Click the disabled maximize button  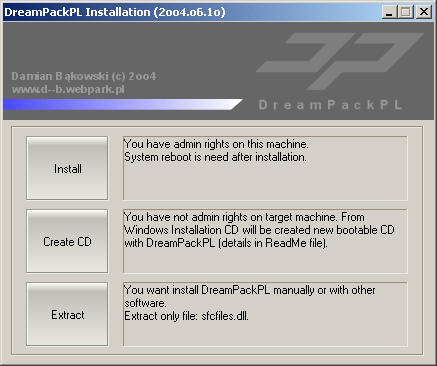coord(406,12)
